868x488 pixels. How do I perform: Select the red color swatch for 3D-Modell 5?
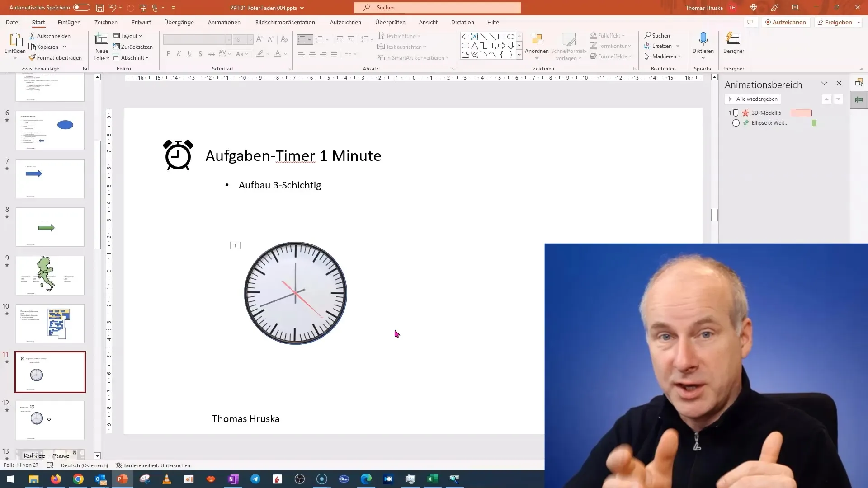coord(801,113)
